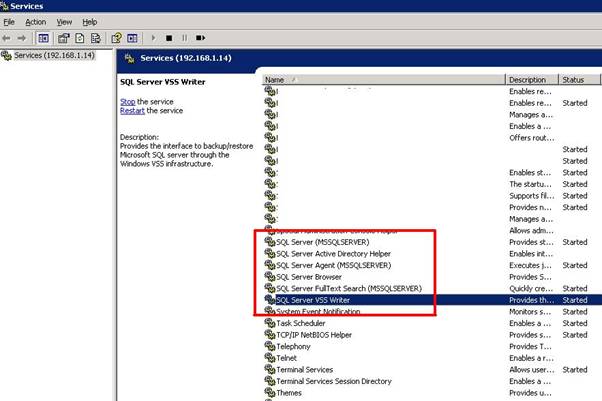Click the Started status of Terminal Services

click(x=575, y=370)
